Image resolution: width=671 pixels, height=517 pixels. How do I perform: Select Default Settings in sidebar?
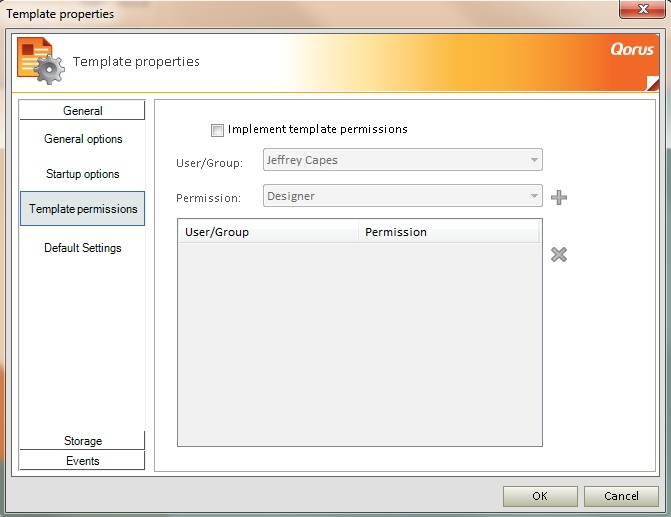point(83,248)
